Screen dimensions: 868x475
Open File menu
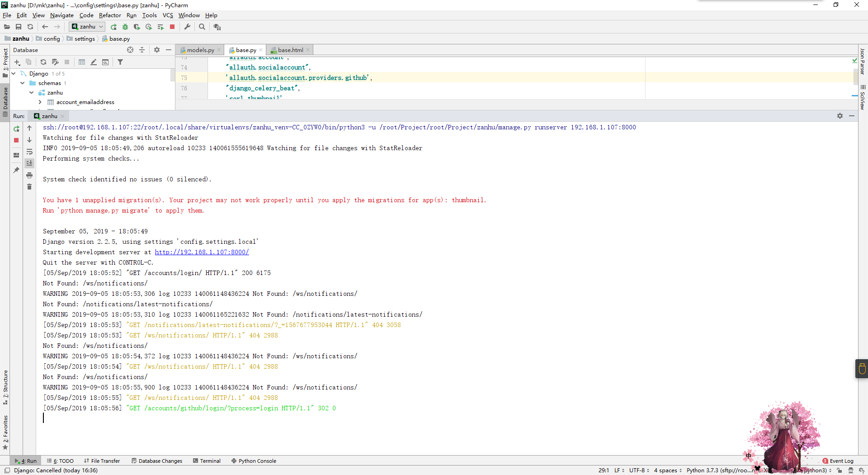tap(7, 15)
